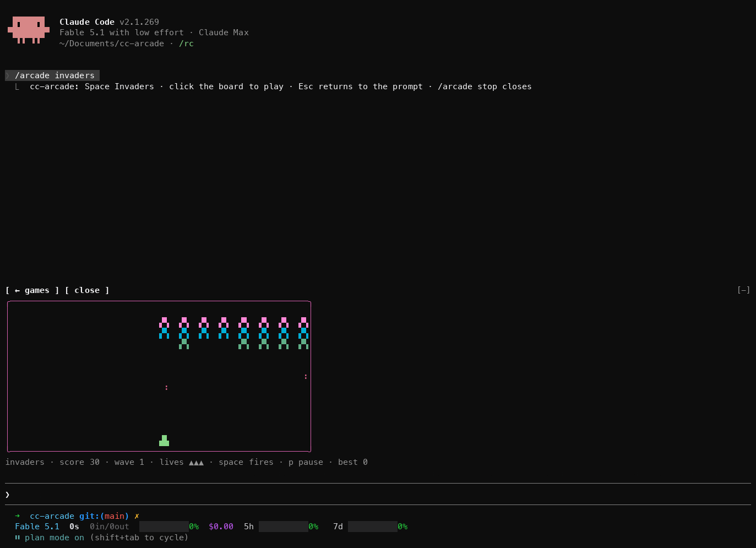756x548 pixels.
Task: Click the 'score 30' status text
Action: 79,462
